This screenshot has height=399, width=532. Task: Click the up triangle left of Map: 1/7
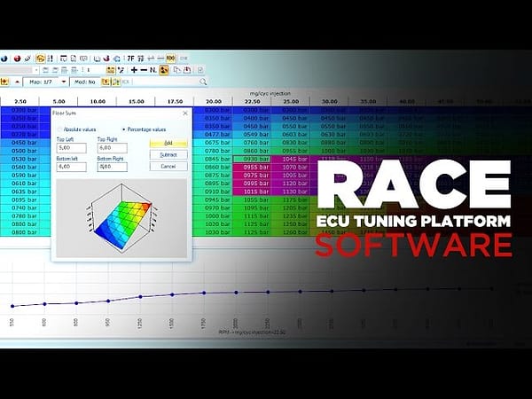(x=17, y=82)
